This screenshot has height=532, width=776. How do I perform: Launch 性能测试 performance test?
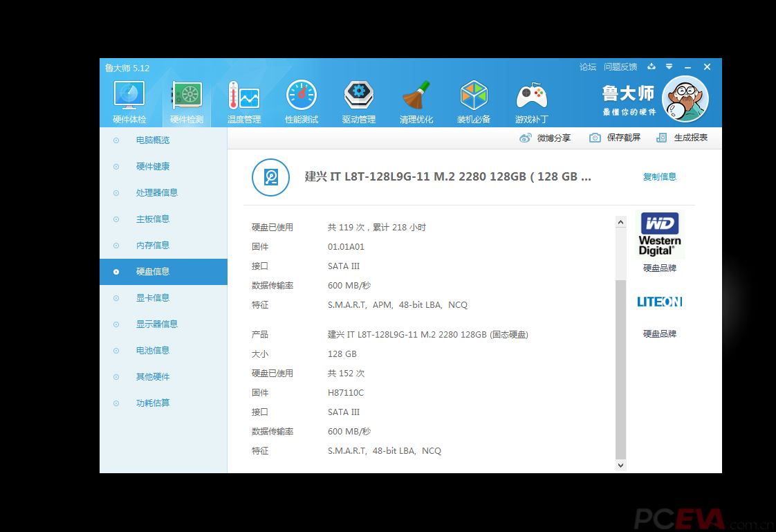[x=302, y=102]
